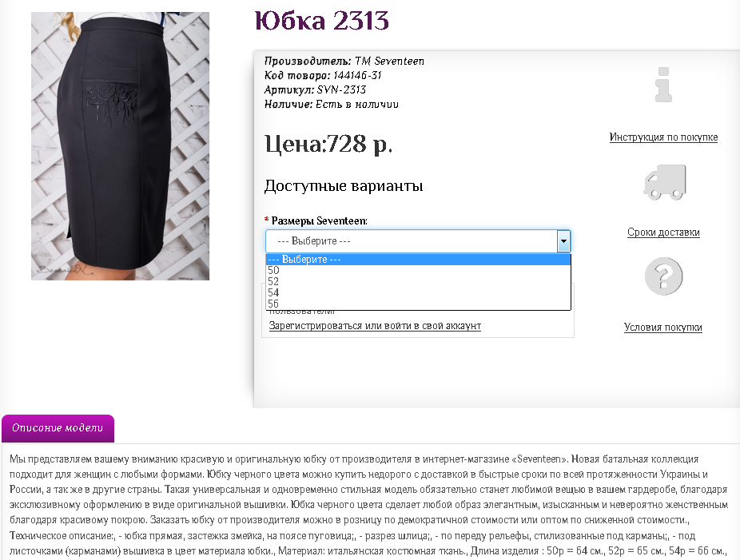The height and width of the screenshot is (560, 740).
Task: Click the info icon above purchase instructions
Action: 663,85
